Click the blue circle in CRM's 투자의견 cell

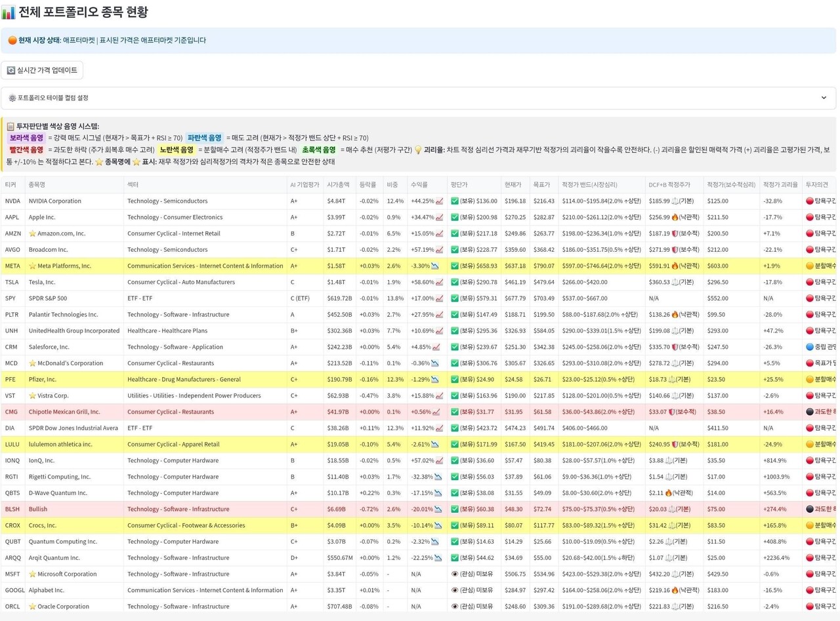point(809,347)
